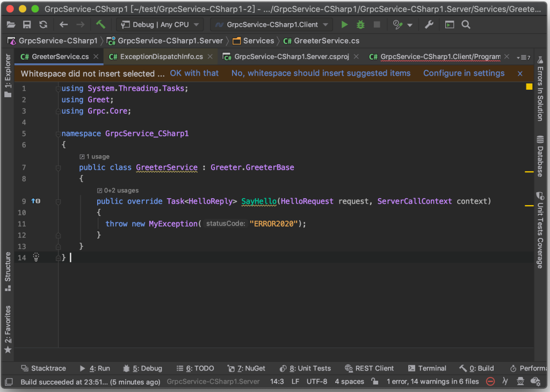Run the project with the green play icon
The height and width of the screenshot is (392, 550).
click(x=344, y=25)
